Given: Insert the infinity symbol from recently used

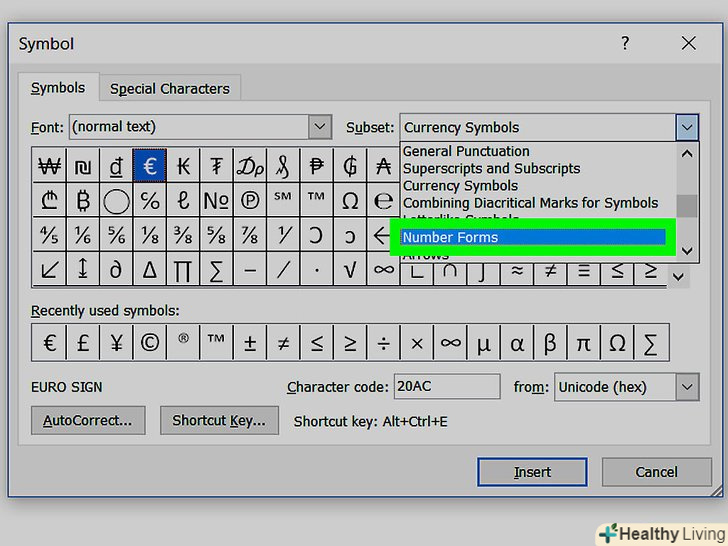Looking at the screenshot, I should pyautogui.click(x=451, y=343).
